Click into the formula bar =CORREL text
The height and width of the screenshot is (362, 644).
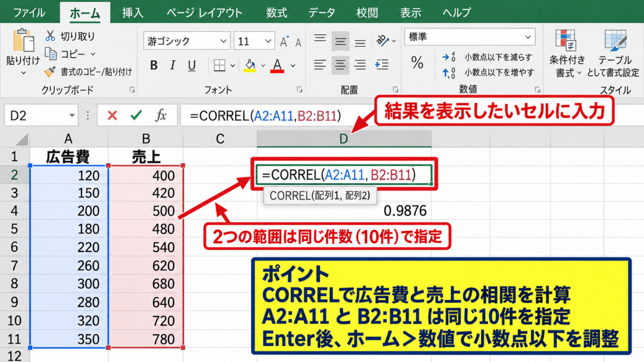click(266, 116)
